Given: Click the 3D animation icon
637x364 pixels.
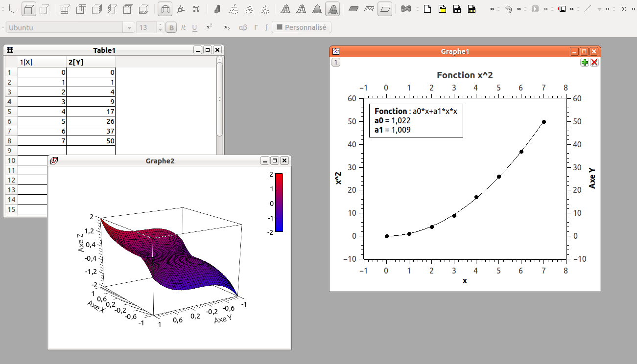Looking at the screenshot, I should [x=406, y=9].
